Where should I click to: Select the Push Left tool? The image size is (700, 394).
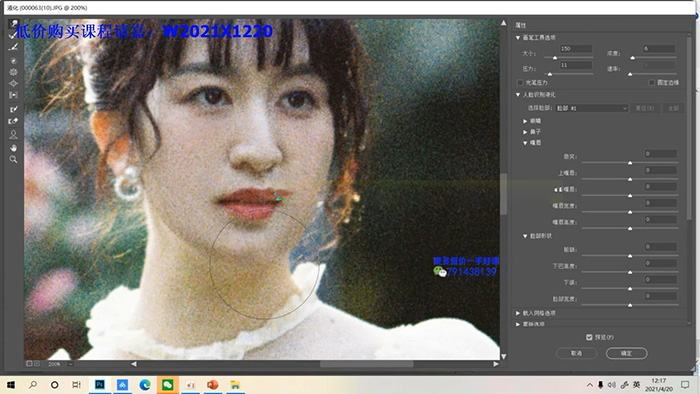pyautogui.click(x=13, y=95)
